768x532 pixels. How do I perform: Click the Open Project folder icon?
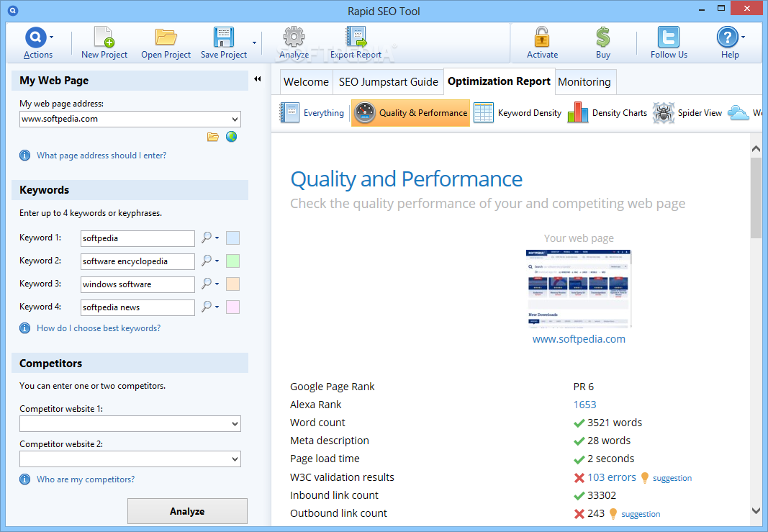(x=166, y=37)
